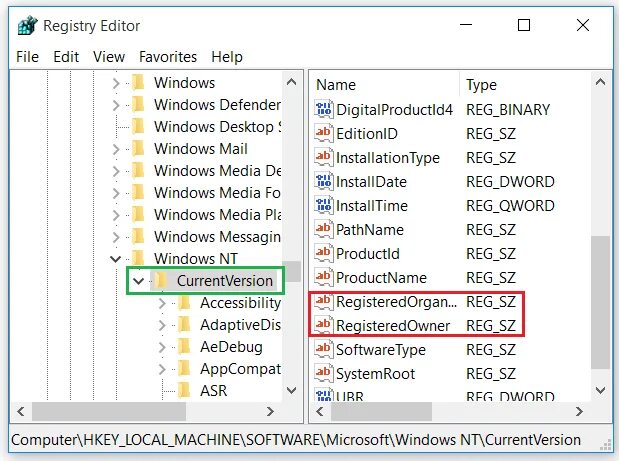The width and height of the screenshot is (619, 461).
Task: Open the Favorites menu
Action: [x=168, y=57]
